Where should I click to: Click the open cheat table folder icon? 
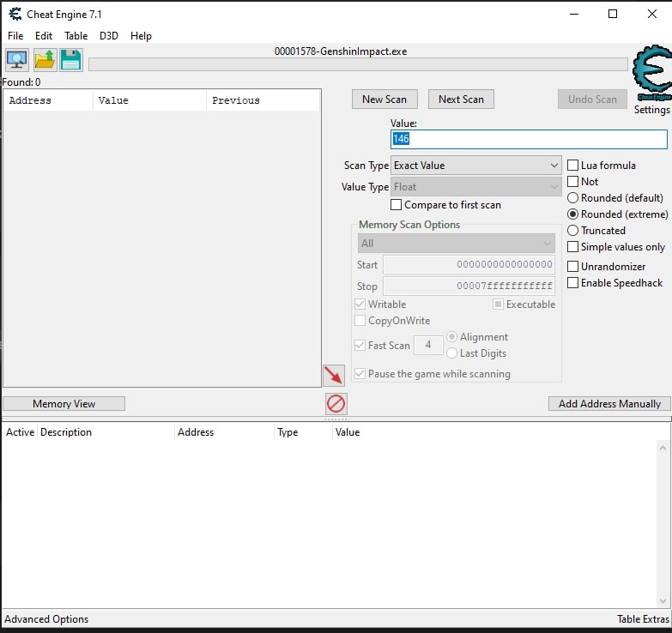click(45, 59)
